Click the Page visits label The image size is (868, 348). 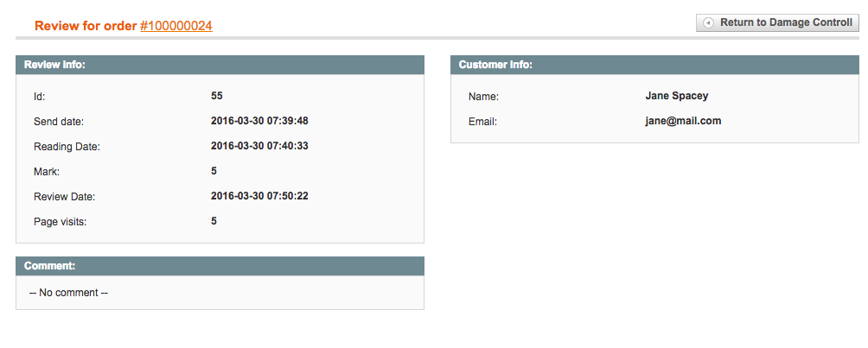click(x=61, y=222)
